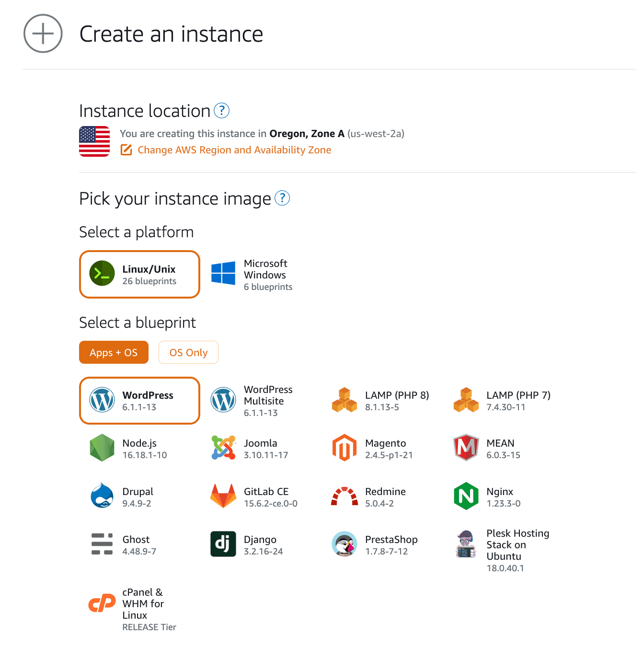Select the Django dj icon
This screenshot has width=644, height=646.
(223, 544)
